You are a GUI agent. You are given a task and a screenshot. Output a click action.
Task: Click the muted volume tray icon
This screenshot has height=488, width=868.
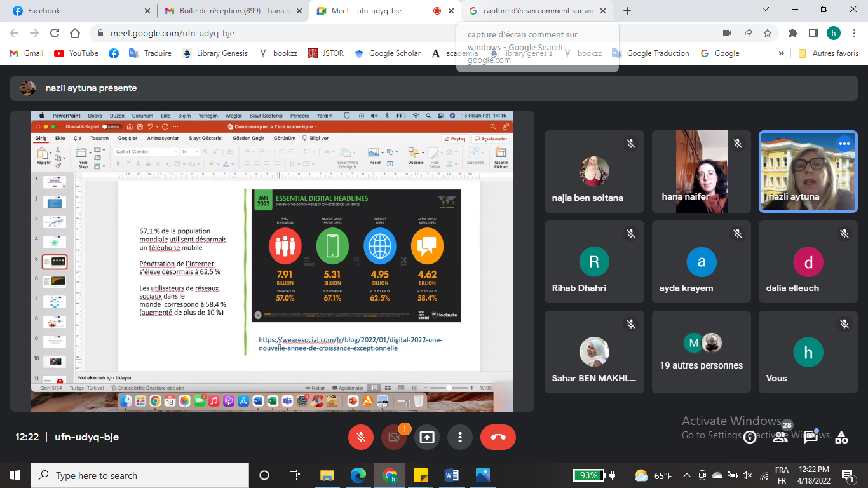[747, 475]
